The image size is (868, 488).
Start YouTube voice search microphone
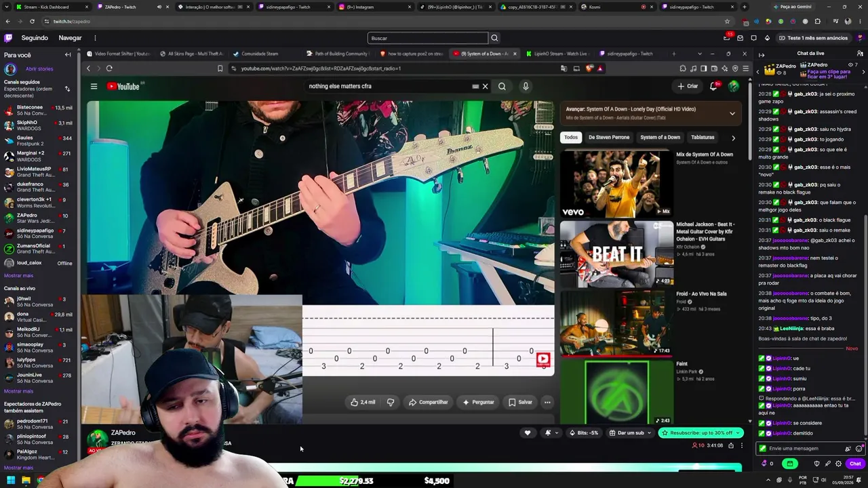coord(526,86)
